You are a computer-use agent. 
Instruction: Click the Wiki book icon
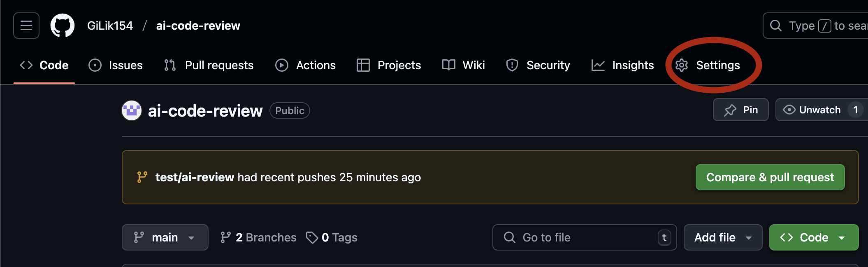click(x=449, y=65)
